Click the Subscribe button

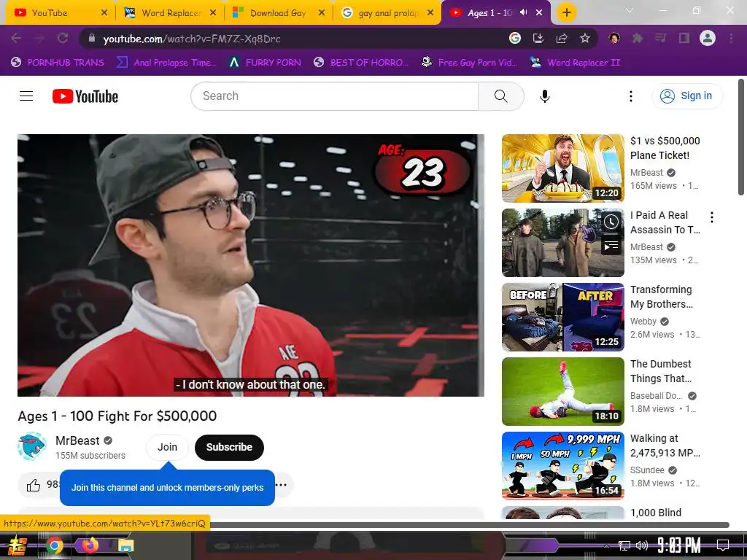click(229, 447)
